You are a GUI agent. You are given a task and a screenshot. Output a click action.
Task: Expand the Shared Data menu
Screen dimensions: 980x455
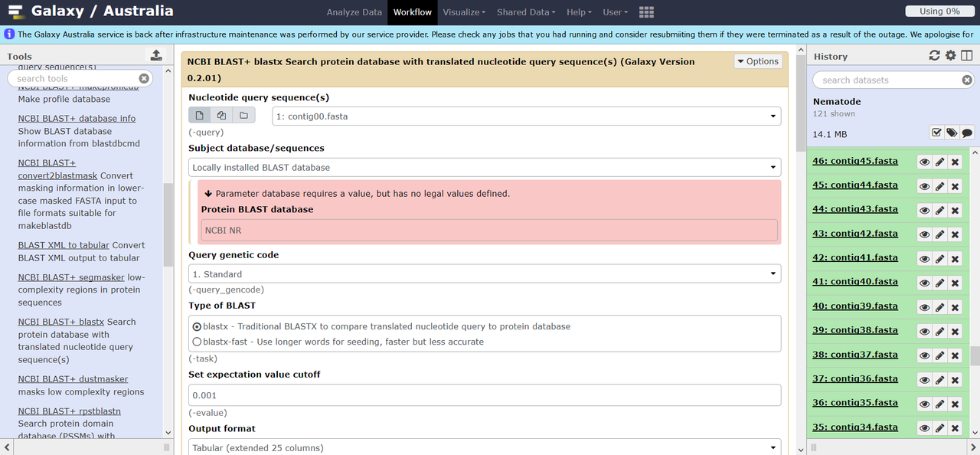click(x=526, y=12)
